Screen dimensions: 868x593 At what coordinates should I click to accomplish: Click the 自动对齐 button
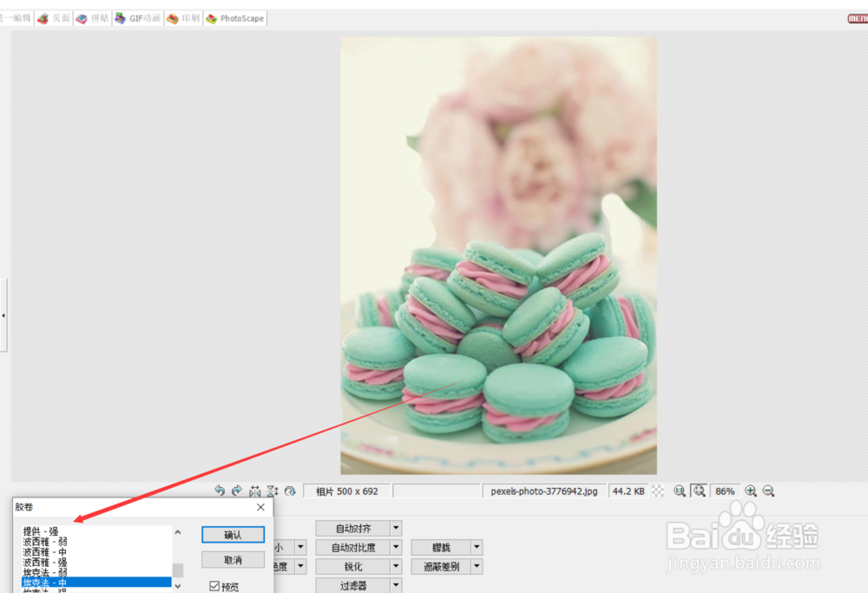pyautogui.click(x=353, y=528)
